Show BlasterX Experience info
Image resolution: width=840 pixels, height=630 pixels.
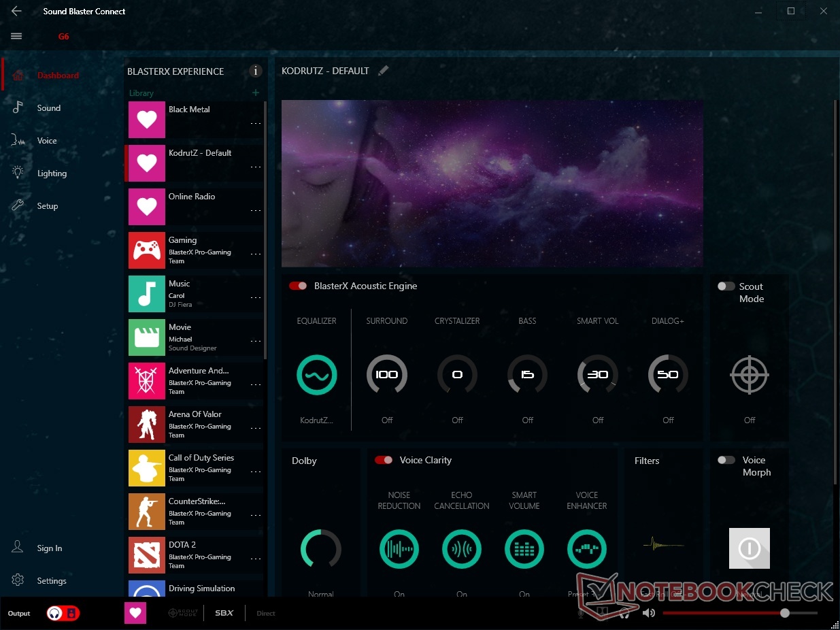coord(256,71)
